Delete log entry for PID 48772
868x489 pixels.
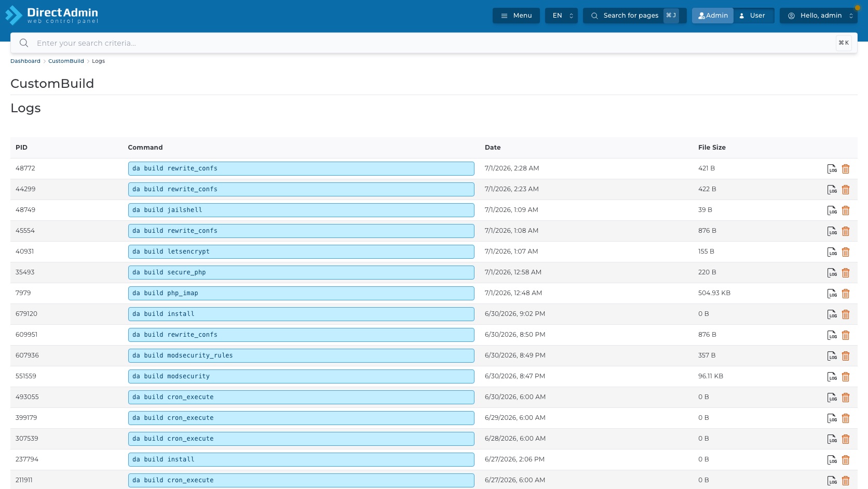[x=846, y=169]
